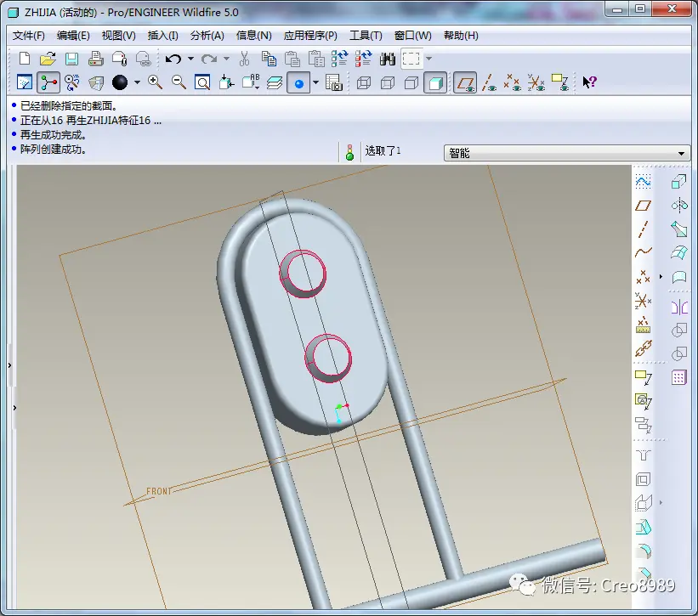Open the 文件(F) menu

tap(29, 36)
